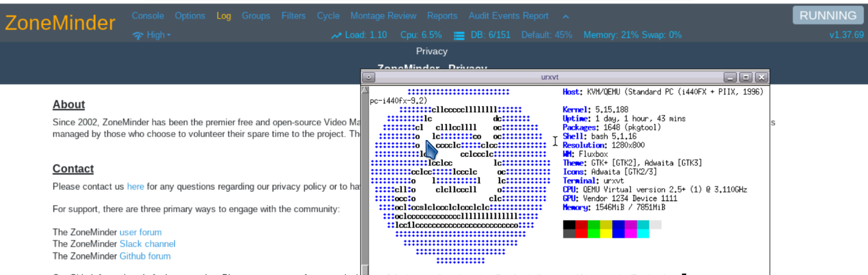The height and width of the screenshot is (275, 868).
Task: Open the Console page
Action: click(148, 15)
